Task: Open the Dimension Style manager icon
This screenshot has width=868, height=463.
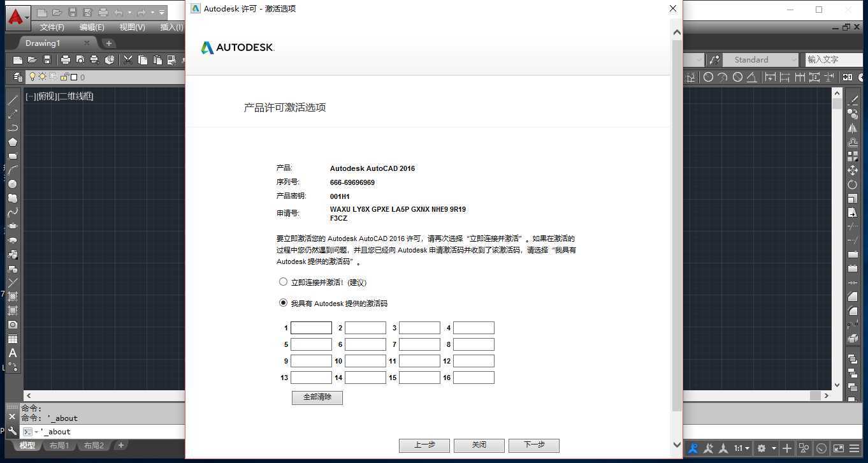Action: pos(714,59)
